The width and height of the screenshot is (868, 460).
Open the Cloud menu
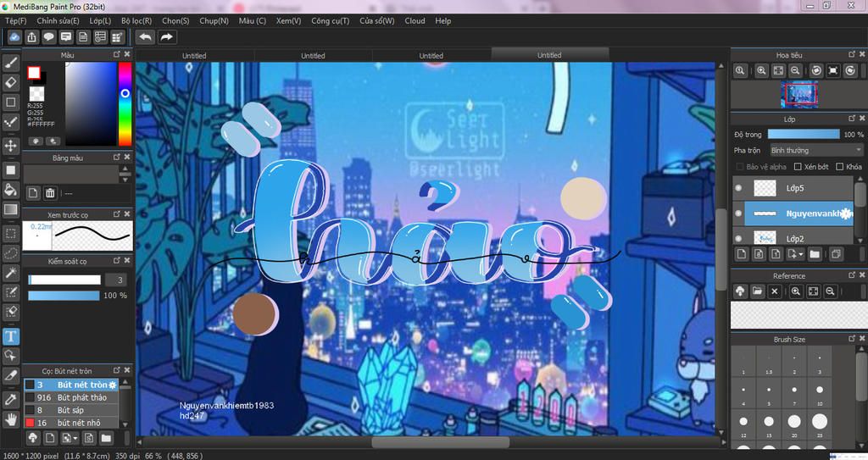click(x=415, y=20)
